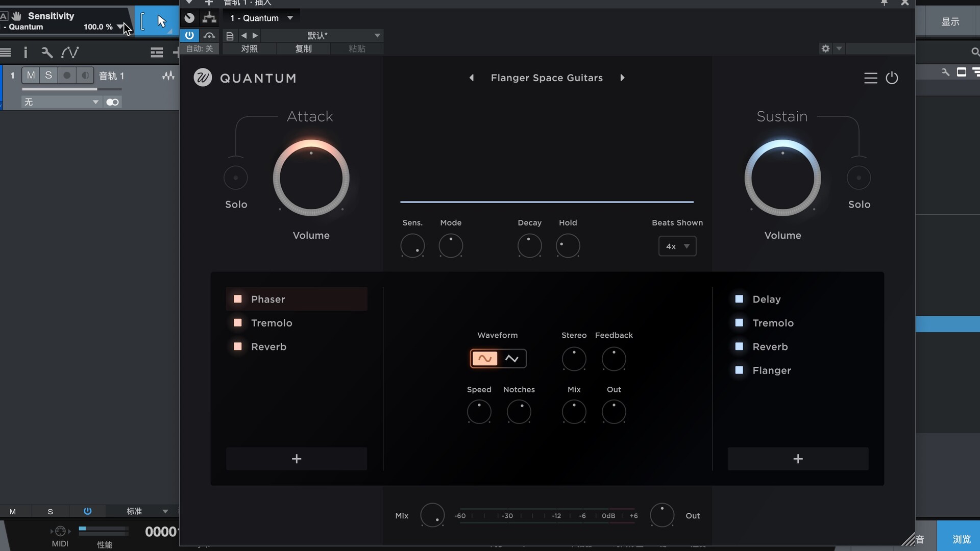Go to next preset arrow
Image resolution: width=980 pixels, height=551 pixels.
[x=622, y=78]
